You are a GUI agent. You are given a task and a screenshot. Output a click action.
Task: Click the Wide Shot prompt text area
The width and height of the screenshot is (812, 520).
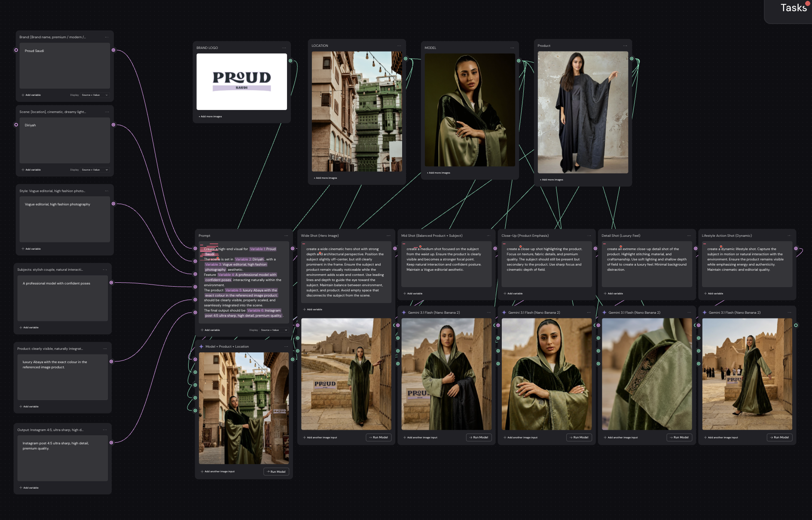[x=346, y=272]
